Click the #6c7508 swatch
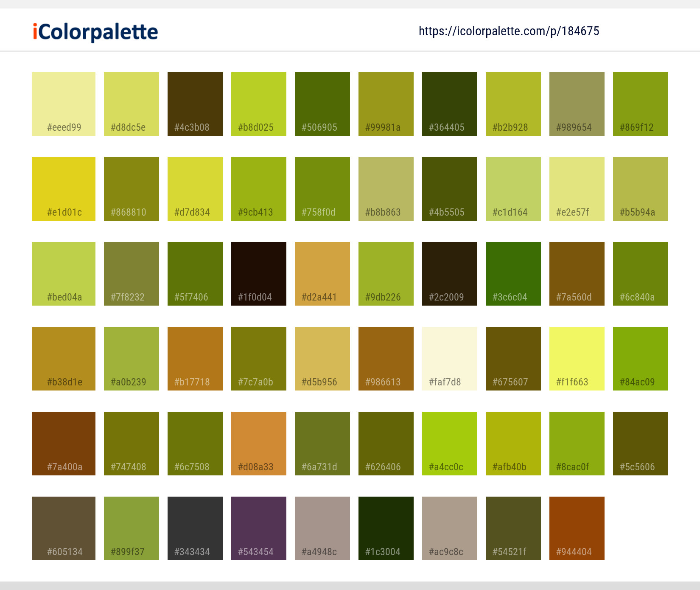 [195, 444]
